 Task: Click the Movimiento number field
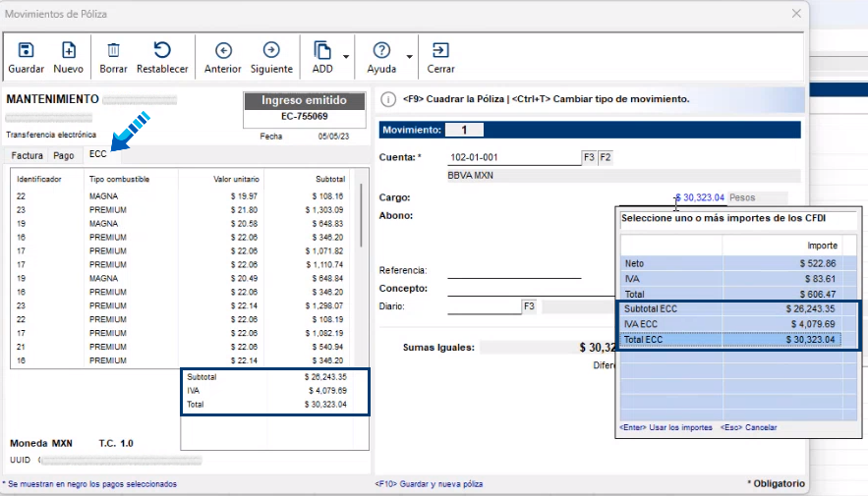[464, 130]
